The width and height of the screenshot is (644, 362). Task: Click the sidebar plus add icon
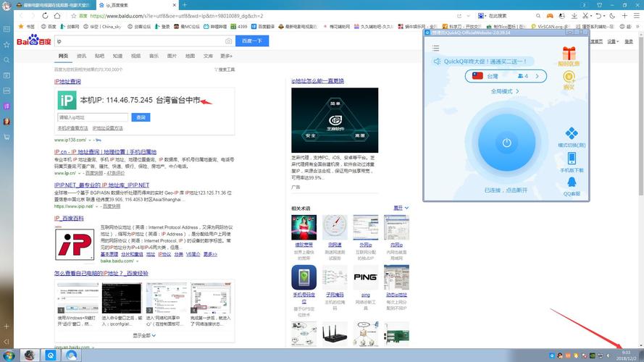pos(7,327)
